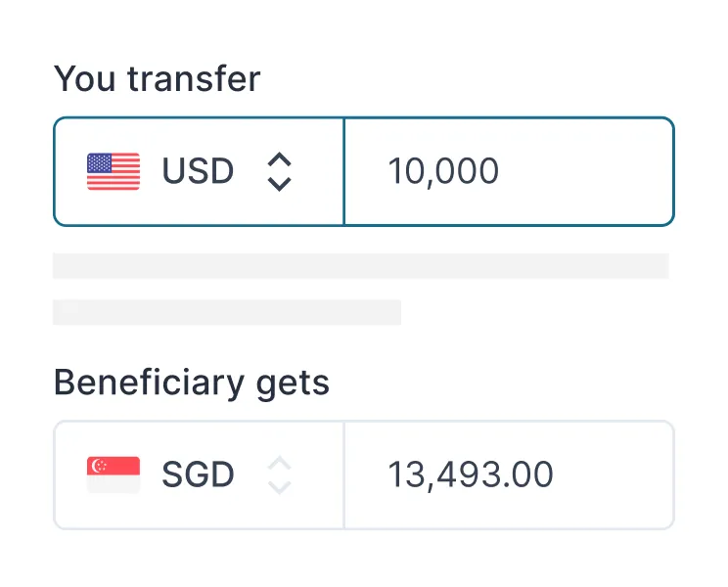The image size is (728, 587).
Task: Click the long gray placeholder bar
Action: pyautogui.click(x=360, y=266)
